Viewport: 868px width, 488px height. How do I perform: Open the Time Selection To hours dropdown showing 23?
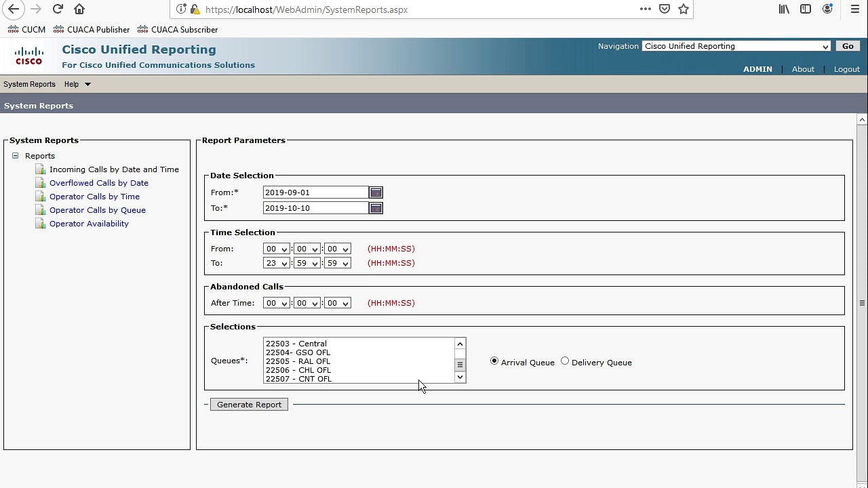coord(276,263)
